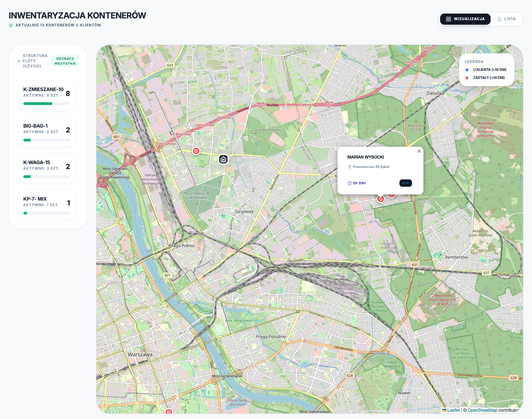Open the OpenStreetMap attribution link
This screenshot has width=532, height=419.
click(483, 410)
